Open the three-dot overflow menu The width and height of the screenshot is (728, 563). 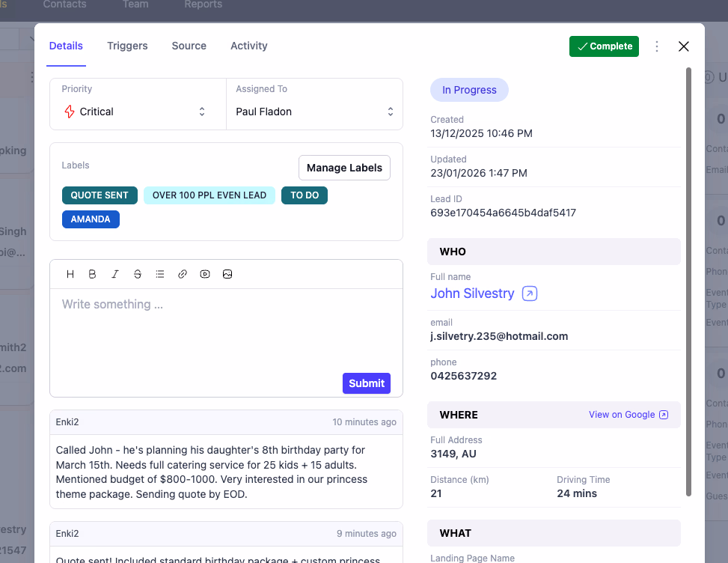click(656, 46)
